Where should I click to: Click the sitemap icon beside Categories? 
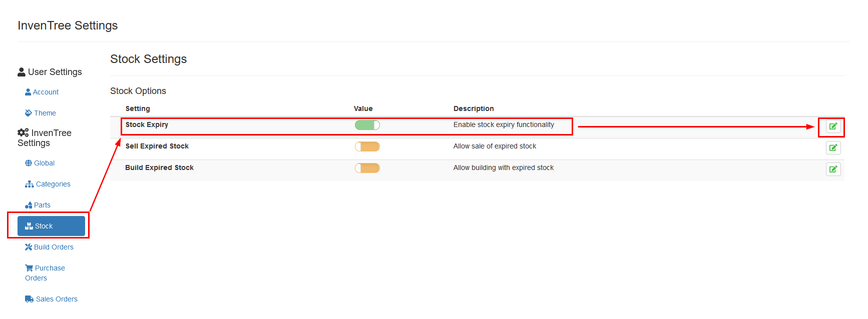point(29,184)
